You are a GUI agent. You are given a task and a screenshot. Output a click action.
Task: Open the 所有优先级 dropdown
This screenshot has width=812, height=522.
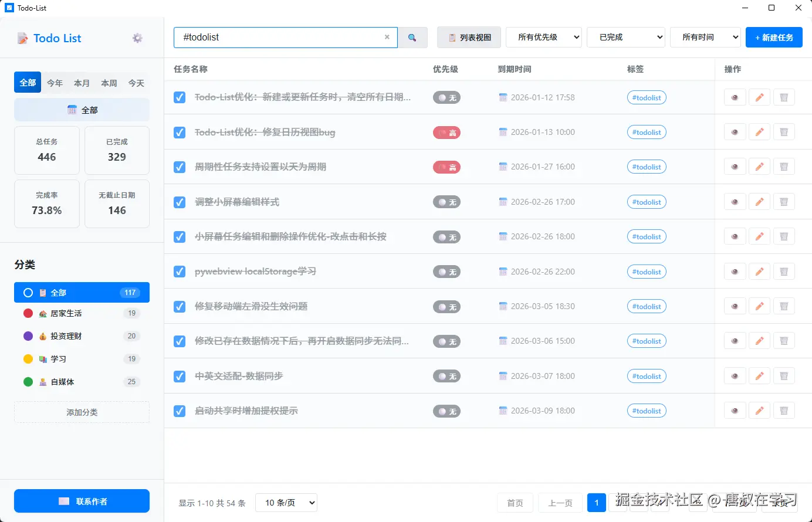click(543, 36)
